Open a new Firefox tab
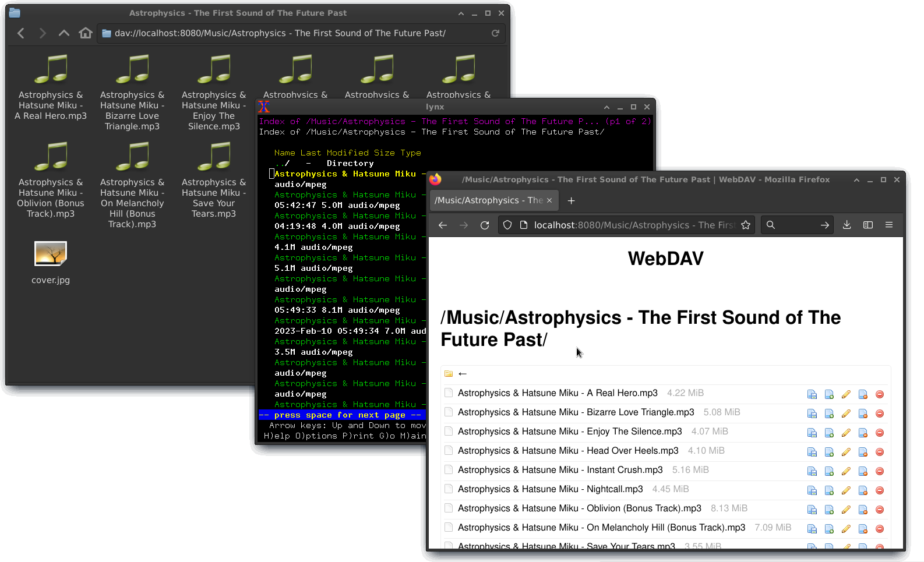 point(572,200)
